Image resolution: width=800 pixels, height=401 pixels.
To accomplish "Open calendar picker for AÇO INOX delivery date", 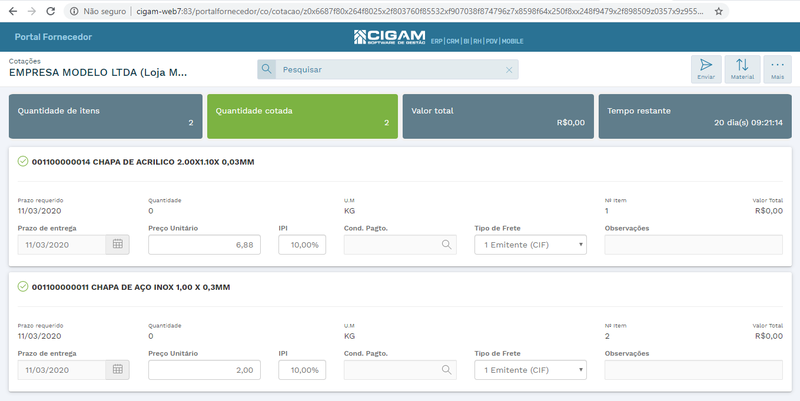I will click(x=117, y=370).
